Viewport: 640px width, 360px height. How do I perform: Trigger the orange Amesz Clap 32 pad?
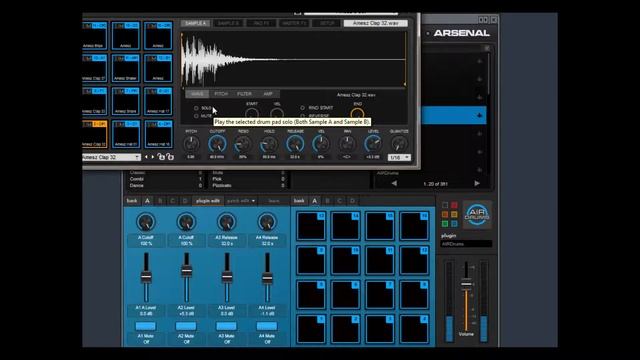pyautogui.click(x=95, y=134)
